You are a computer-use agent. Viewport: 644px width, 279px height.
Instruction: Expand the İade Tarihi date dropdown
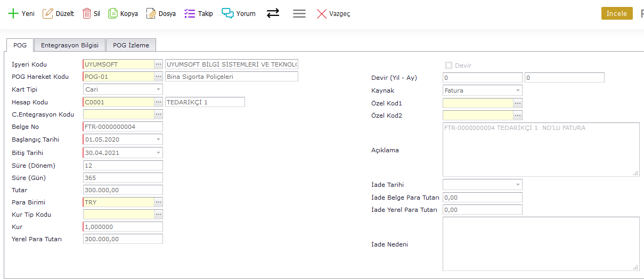pyautogui.click(x=518, y=185)
